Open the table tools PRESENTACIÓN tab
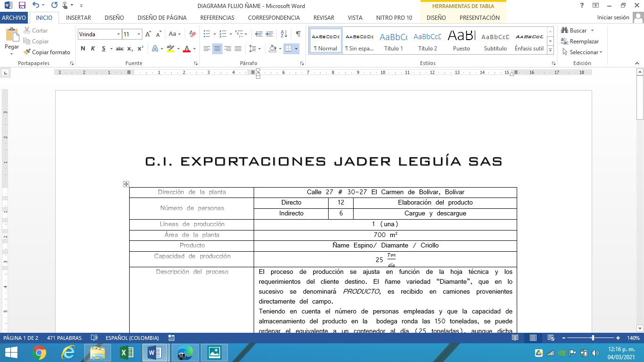Image resolution: width=644 pixels, height=362 pixels. (479, 17)
